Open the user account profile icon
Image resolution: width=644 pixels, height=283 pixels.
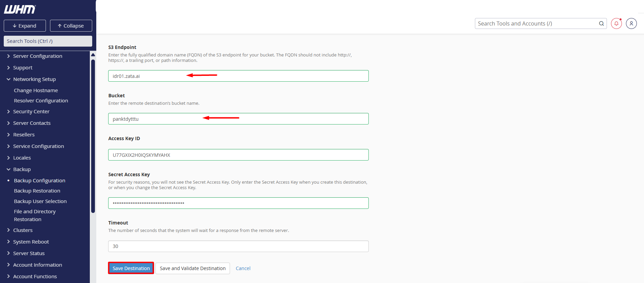click(x=631, y=23)
